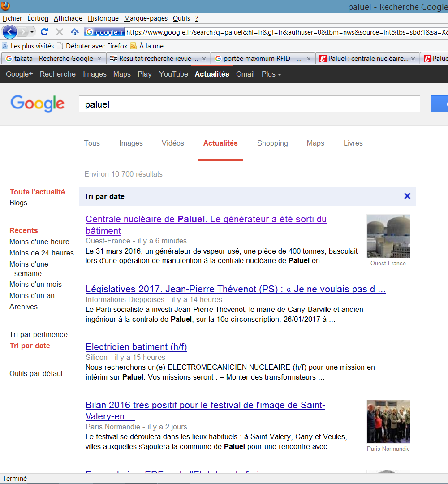This screenshot has height=484, width=448.
Task: Click the google.fr site identity badge
Action: pyautogui.click(x=104, y=32)
